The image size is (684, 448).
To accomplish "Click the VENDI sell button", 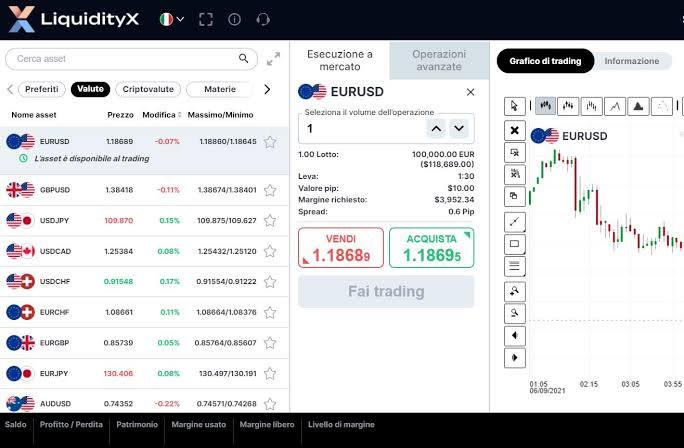I will tap(341, 248).
